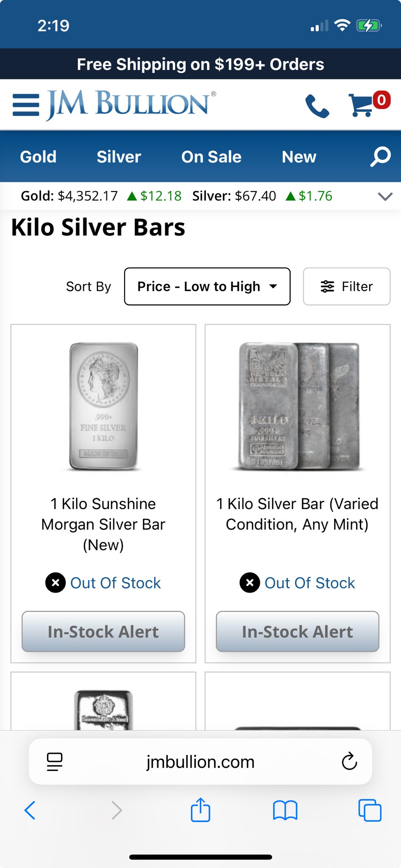Open the site search magnifier
This screenshot has width=401, height=868.
coord(380,157)
